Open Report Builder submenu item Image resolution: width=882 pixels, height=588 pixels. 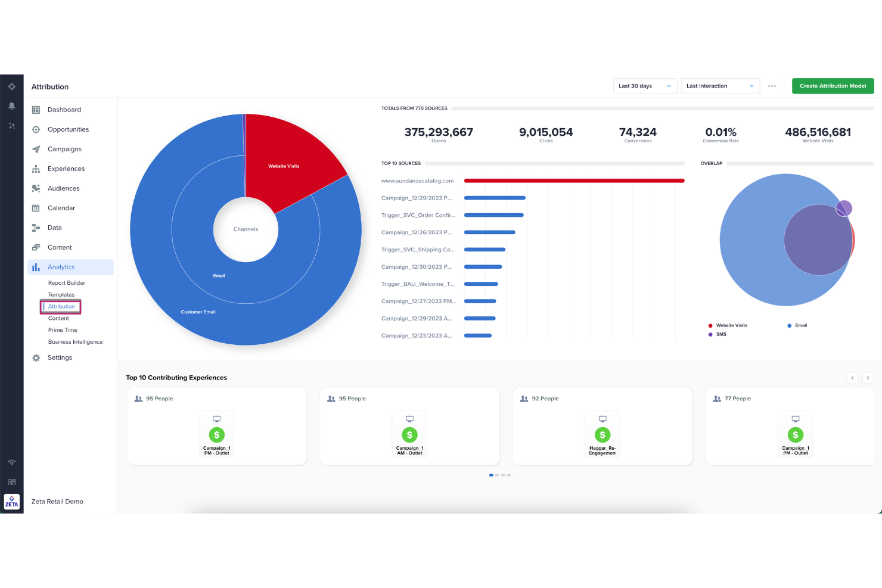click(67, 283)
